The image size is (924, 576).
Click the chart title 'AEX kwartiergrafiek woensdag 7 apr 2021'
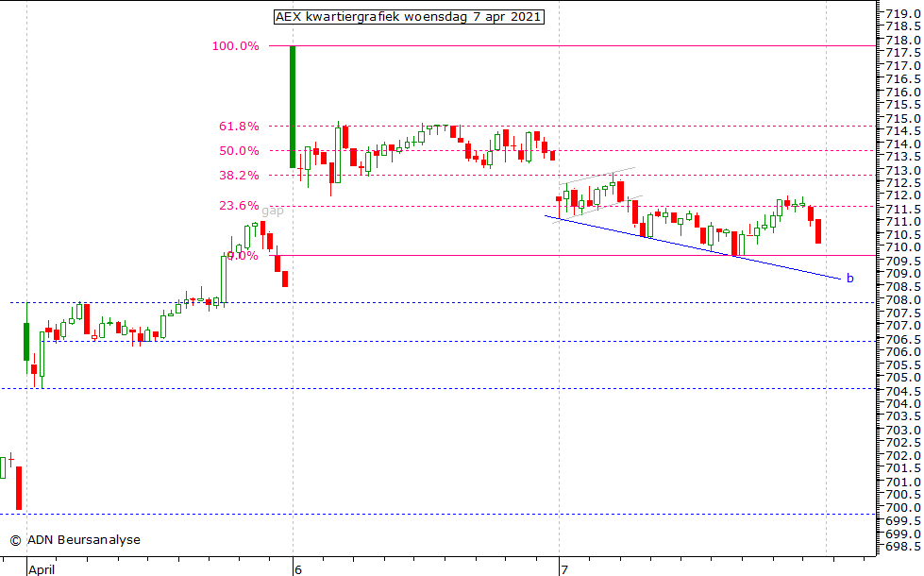[x=409, y=16]
